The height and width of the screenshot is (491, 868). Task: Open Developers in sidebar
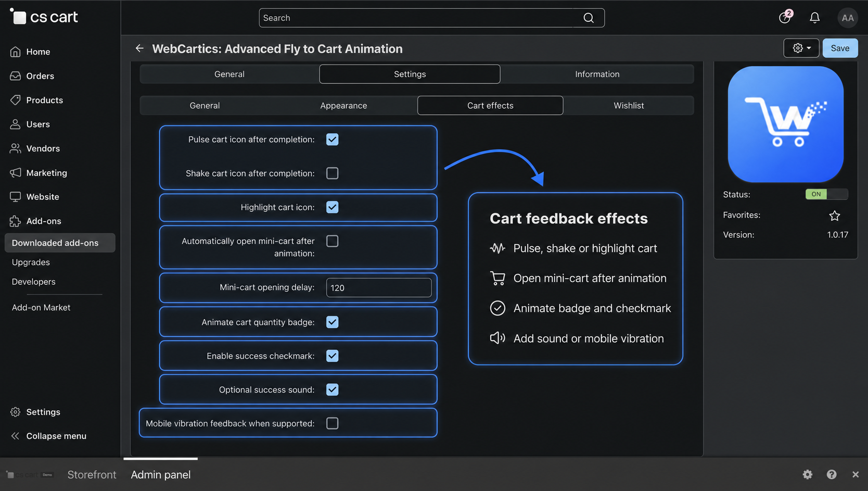pos(33,281)
